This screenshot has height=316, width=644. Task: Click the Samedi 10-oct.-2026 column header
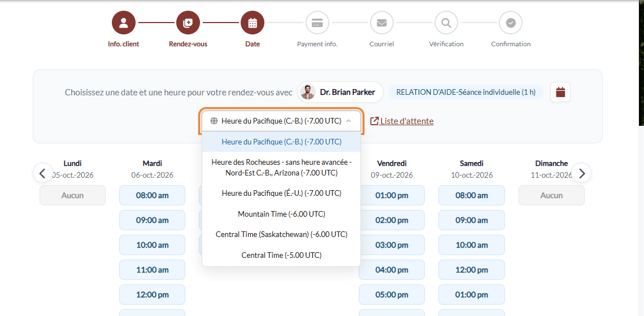coord(472,169)
